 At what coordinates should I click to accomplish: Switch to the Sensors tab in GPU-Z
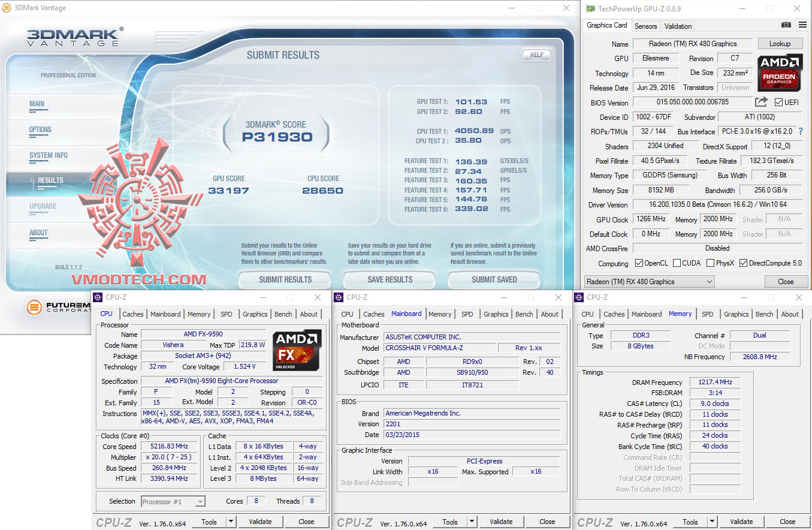(x=645, y=26)
